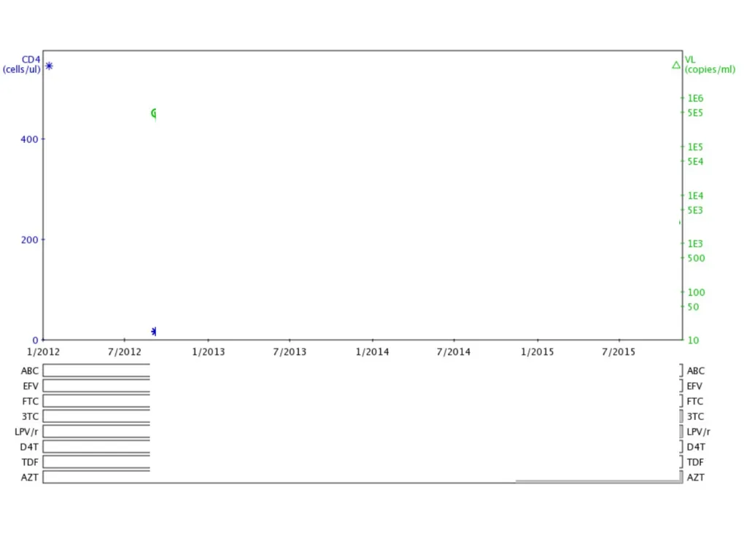The image size is (747, 560).
Task: Click the 400 value on CD4 axis
Action: (29, 139)
